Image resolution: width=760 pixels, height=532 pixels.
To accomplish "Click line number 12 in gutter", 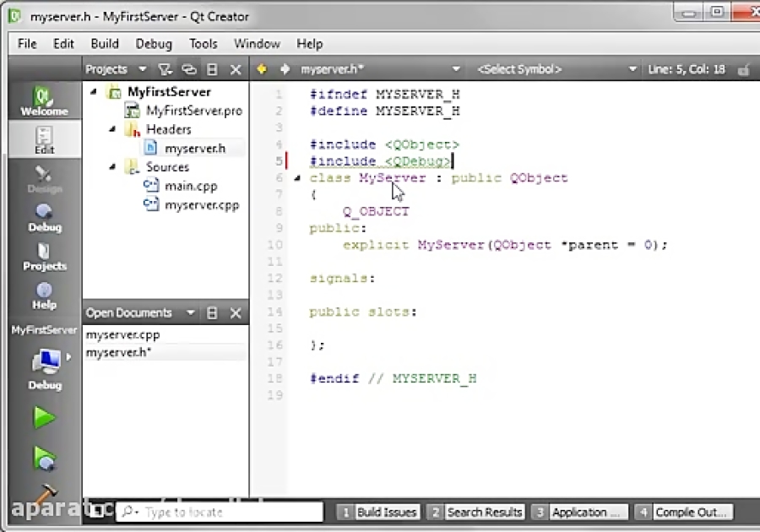I will [x=274, y=278].
